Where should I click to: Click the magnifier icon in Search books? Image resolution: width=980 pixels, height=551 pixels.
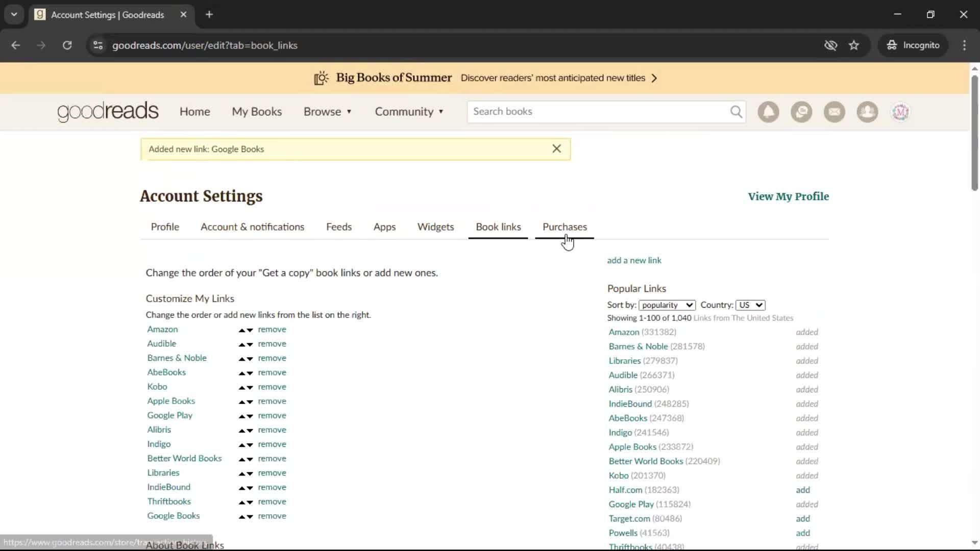736,112
